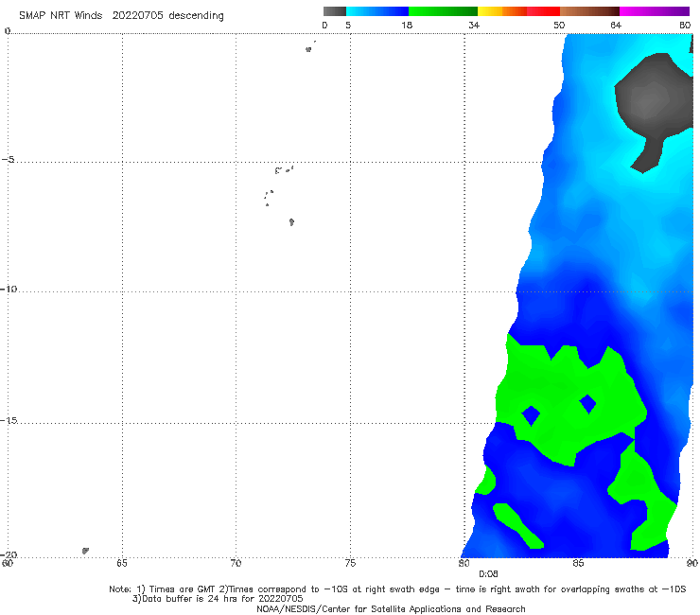
Task: Click the color bar label '34'
Action: (x=474, y=25)
